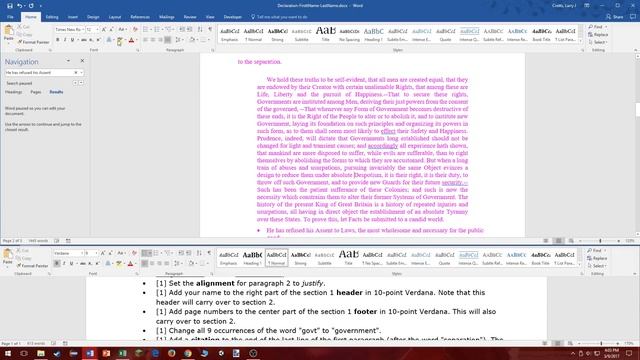Expand styles gallery in upper window
Screen dimensions: 640x360
tap(581, 41)
